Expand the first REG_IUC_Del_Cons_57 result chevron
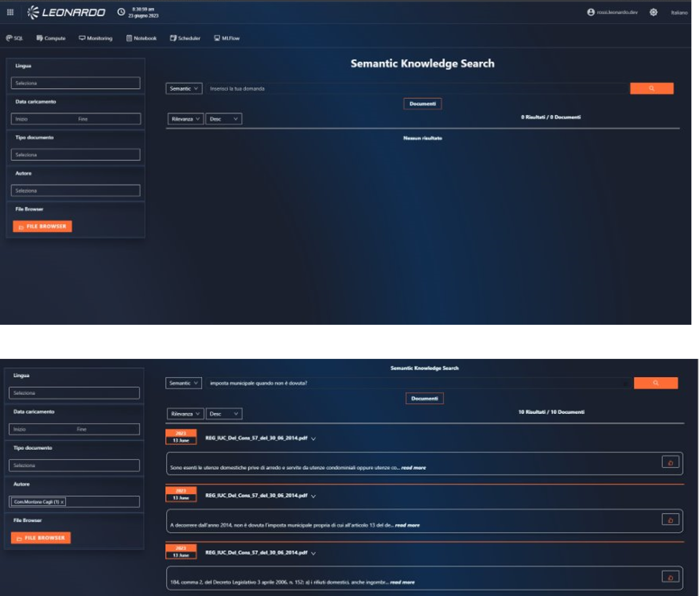Image resolution: width=700 pixels, height=596 pixels. click(313, 439)
